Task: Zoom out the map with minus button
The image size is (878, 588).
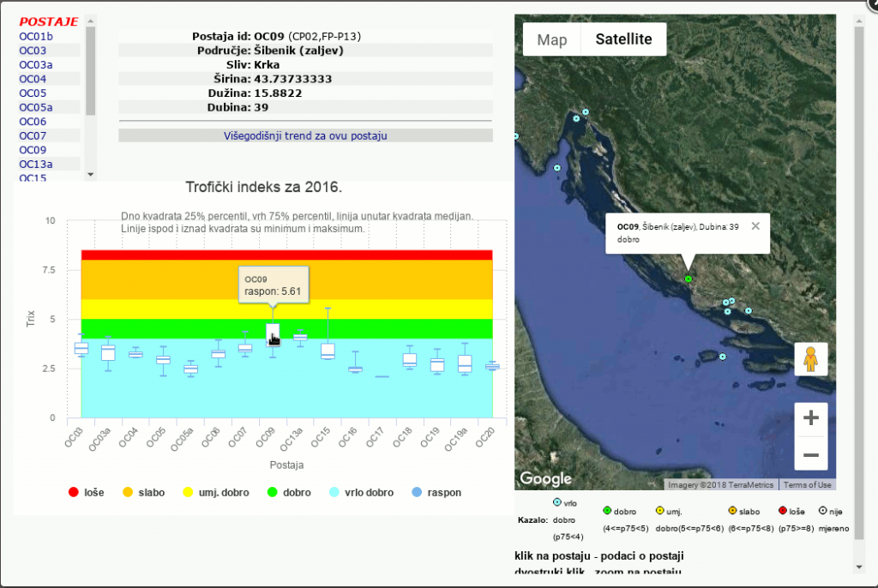Action: coord(810,454)
